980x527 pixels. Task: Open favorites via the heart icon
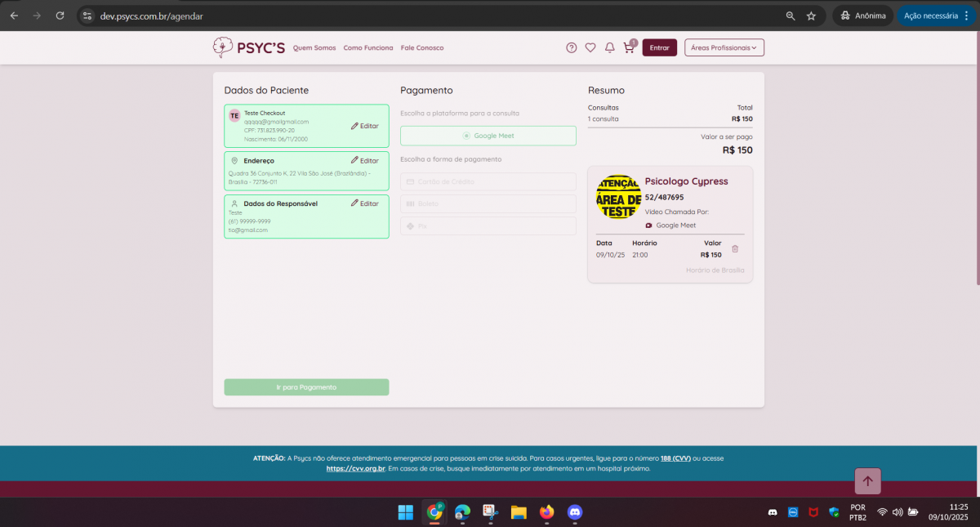(590, 47)
